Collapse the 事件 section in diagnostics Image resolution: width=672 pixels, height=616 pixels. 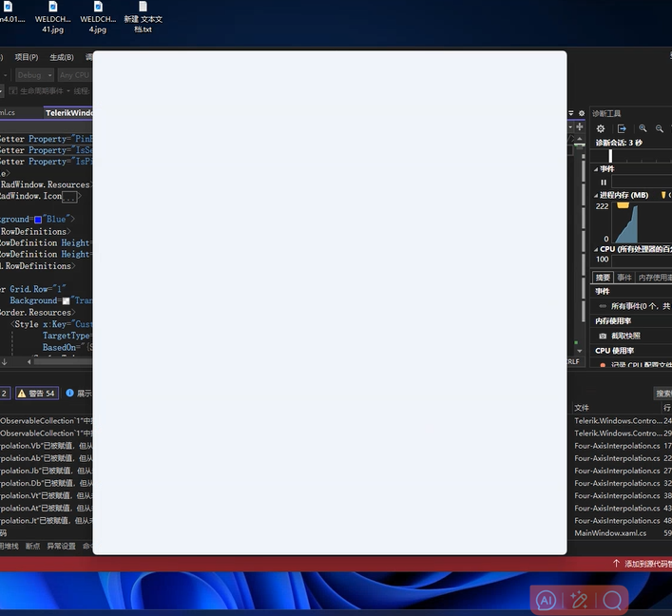[596, 169]
